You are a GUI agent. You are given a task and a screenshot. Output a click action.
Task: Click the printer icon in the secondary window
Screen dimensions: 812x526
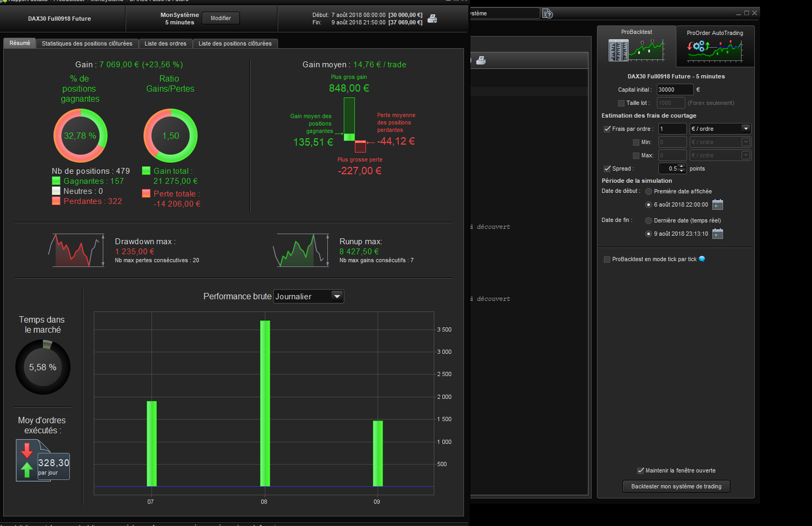coord(481,60)
